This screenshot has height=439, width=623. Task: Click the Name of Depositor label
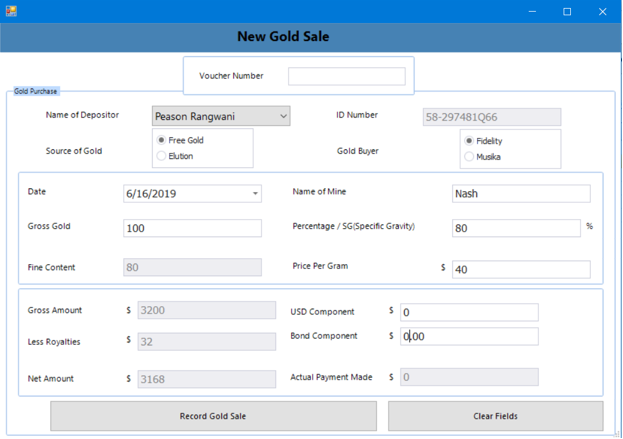point(82,115)
